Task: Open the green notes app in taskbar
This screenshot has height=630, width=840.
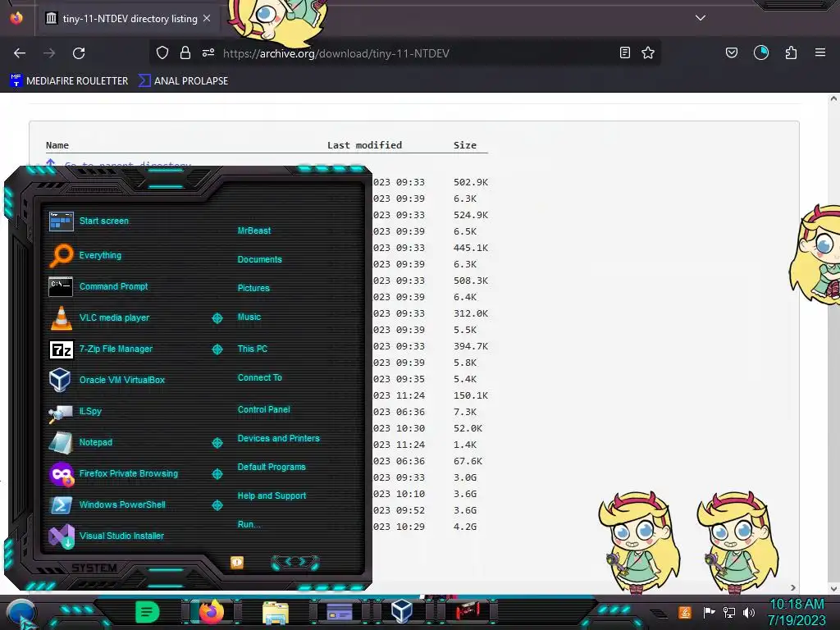Action: point(148,612)
